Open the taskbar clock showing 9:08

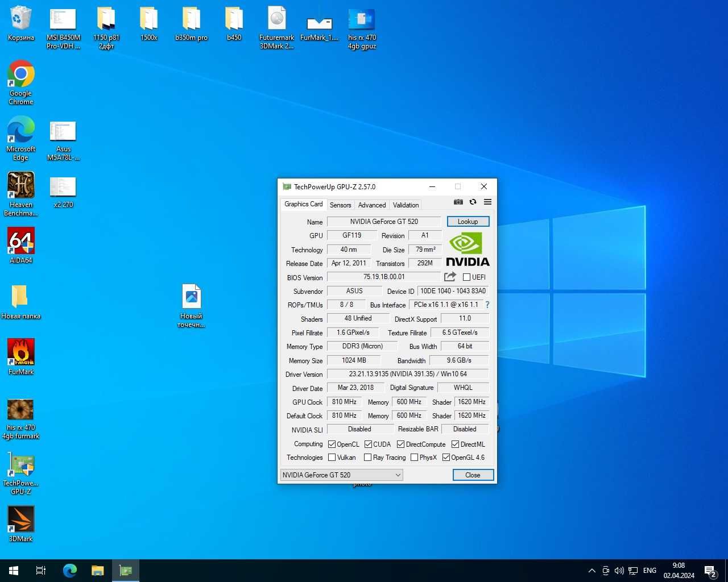[679, 571]
